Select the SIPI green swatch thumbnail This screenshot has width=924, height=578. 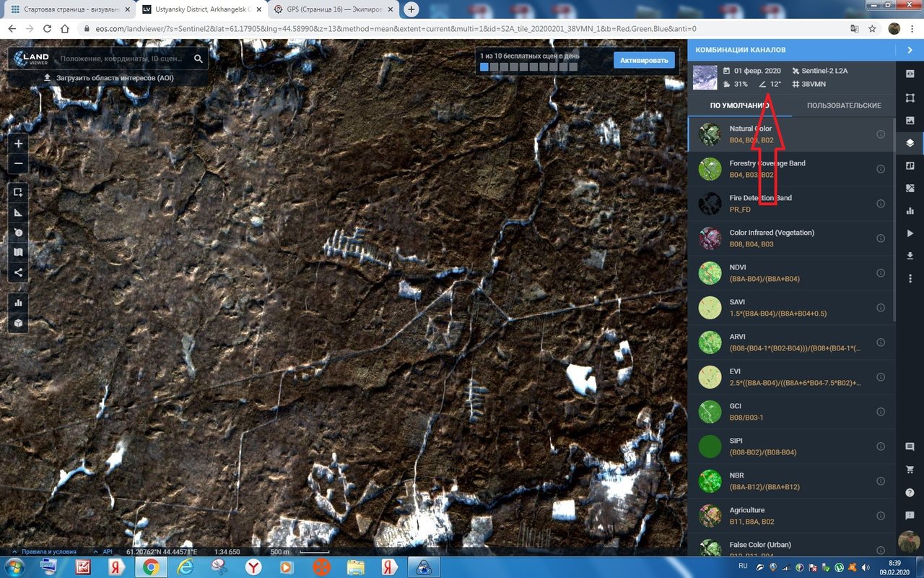[710, 447]
